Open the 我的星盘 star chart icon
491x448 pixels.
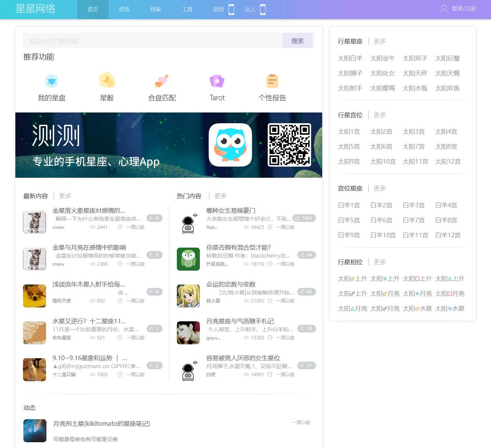[x=52, y=81]
